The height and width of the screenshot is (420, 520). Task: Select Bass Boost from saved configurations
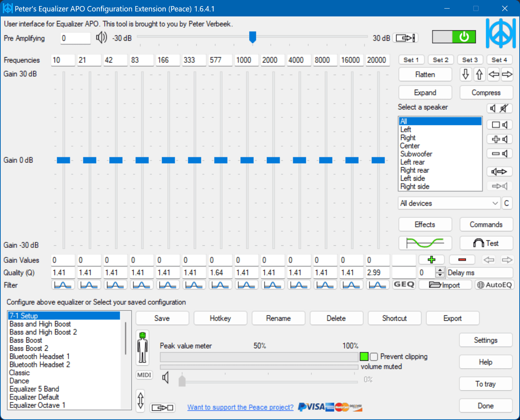26,340
